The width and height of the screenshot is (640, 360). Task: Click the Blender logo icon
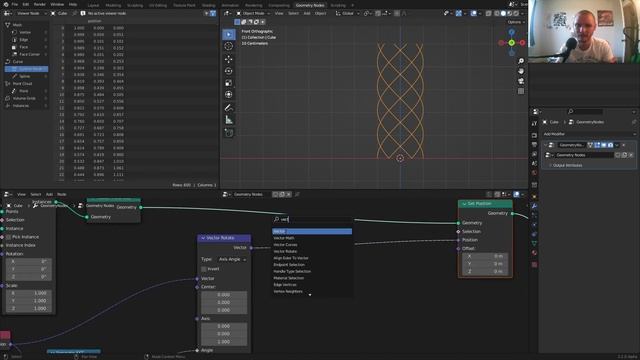(5, 4)
